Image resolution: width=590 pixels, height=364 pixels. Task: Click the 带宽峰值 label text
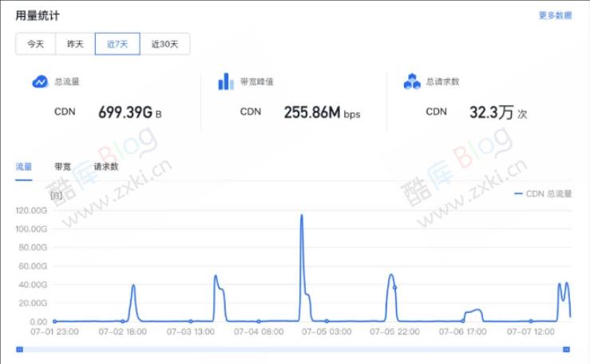(256, 81)
